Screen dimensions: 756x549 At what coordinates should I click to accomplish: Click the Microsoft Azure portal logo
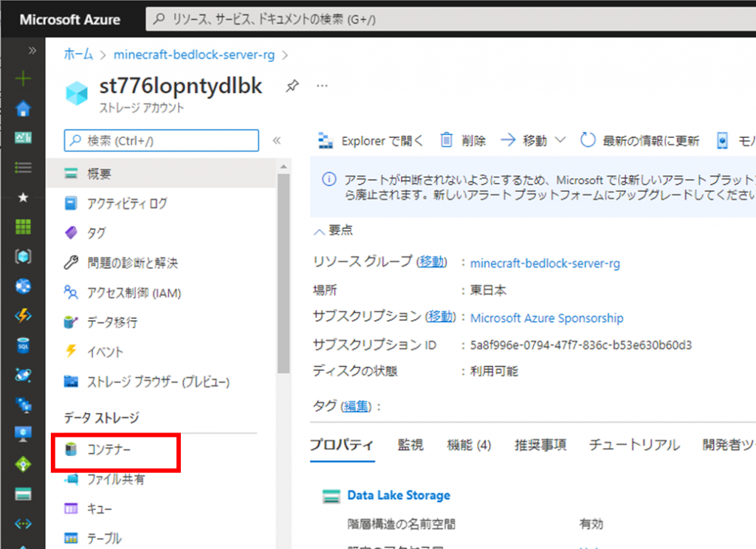coord(70,20)
